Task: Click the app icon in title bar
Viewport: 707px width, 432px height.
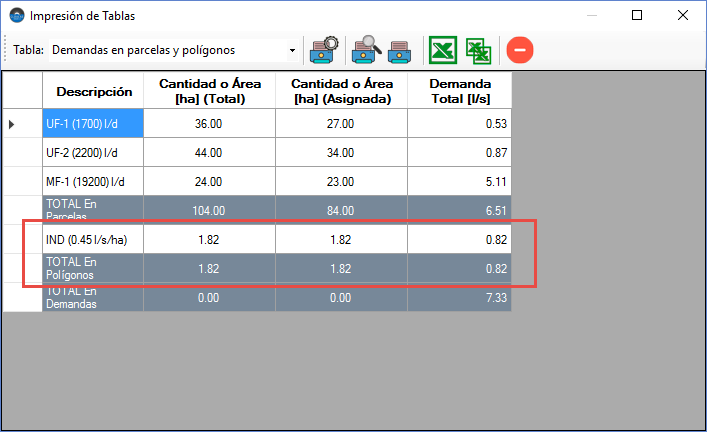Action: click(14, 15)
